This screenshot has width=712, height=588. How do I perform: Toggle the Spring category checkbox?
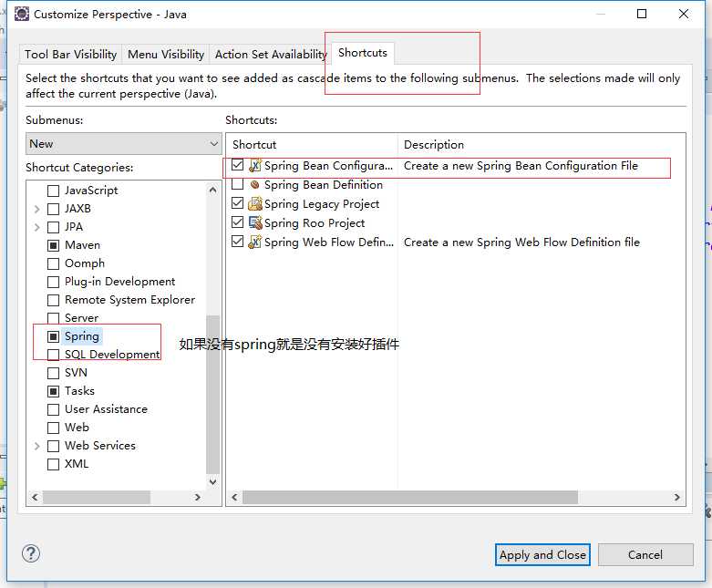(x=53, y=336)
